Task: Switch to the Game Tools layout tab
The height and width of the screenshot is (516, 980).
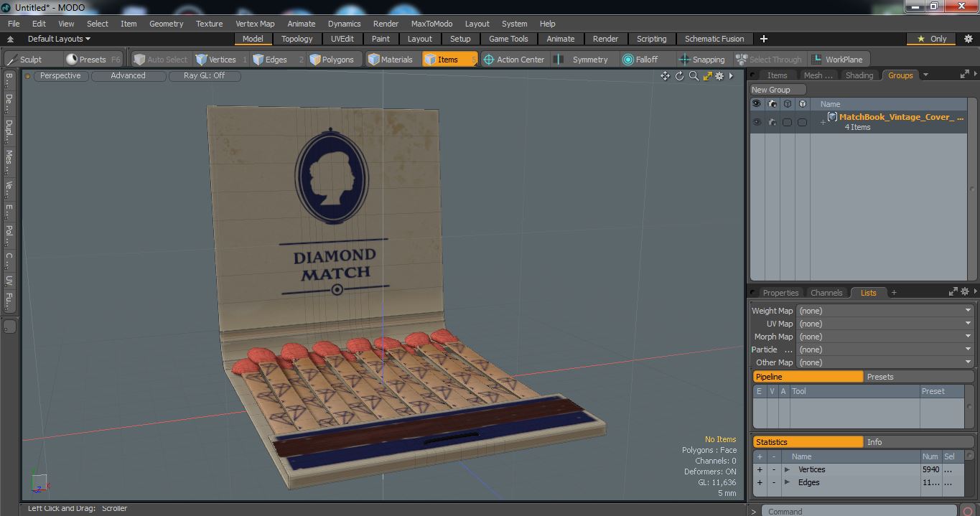Action: pos(508,39)
